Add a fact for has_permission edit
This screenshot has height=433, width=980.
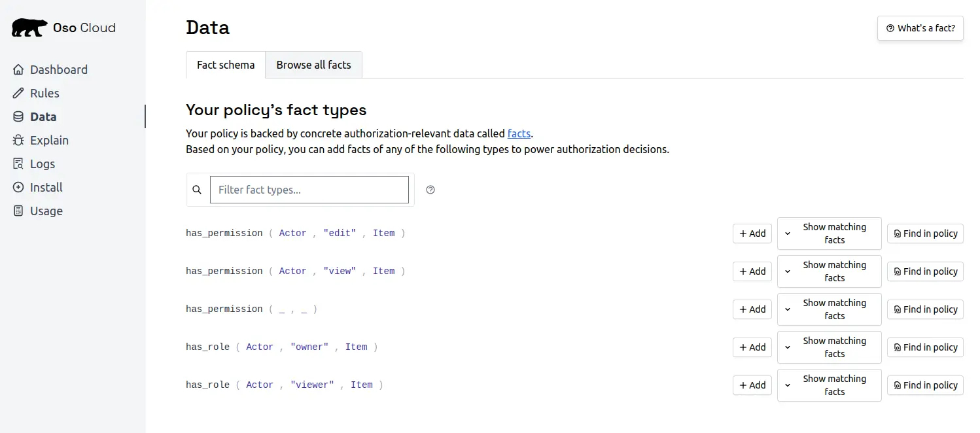(x=752, y=234)
